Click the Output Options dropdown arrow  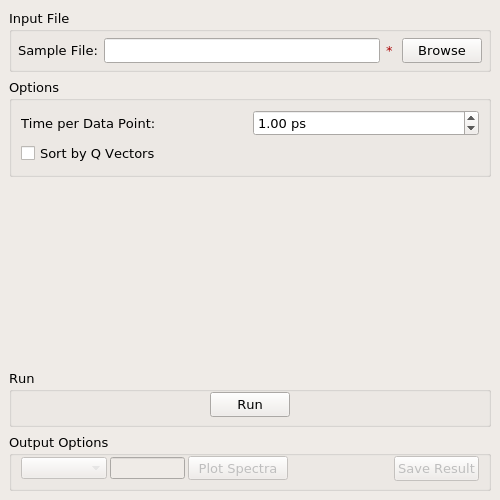point(96,468)
